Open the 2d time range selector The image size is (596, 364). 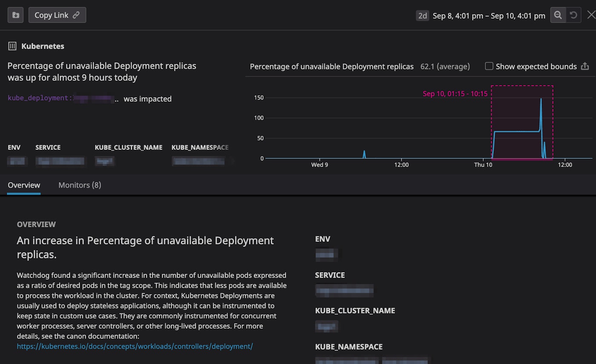point(422,16)
